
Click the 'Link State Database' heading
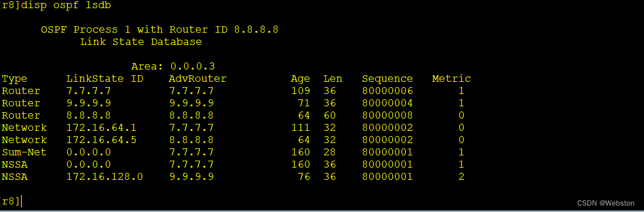coord(141,42)
